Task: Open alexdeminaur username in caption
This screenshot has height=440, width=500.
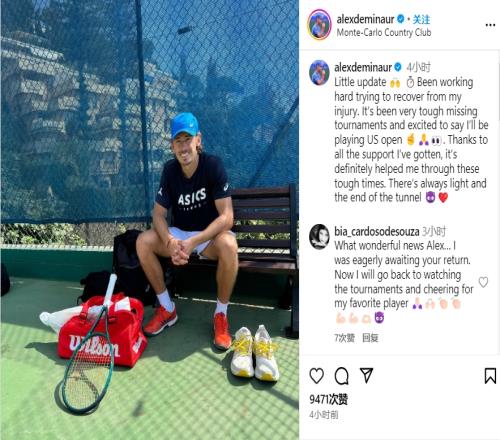Action: (363, 68)
